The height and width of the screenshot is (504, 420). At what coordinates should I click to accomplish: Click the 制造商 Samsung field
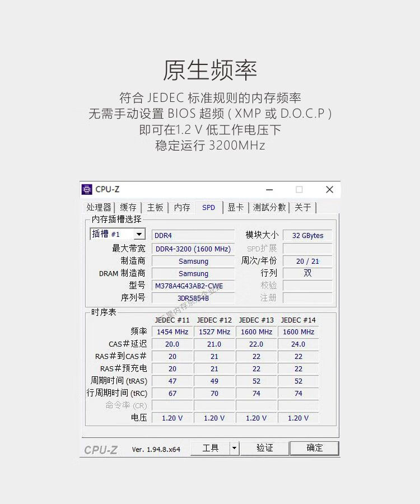(x=193, y=261)
